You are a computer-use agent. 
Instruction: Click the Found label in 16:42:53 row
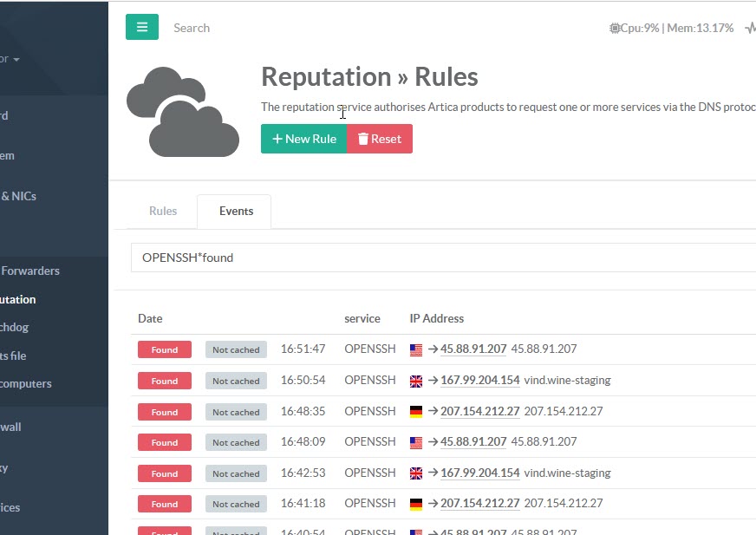coord(165,473)
